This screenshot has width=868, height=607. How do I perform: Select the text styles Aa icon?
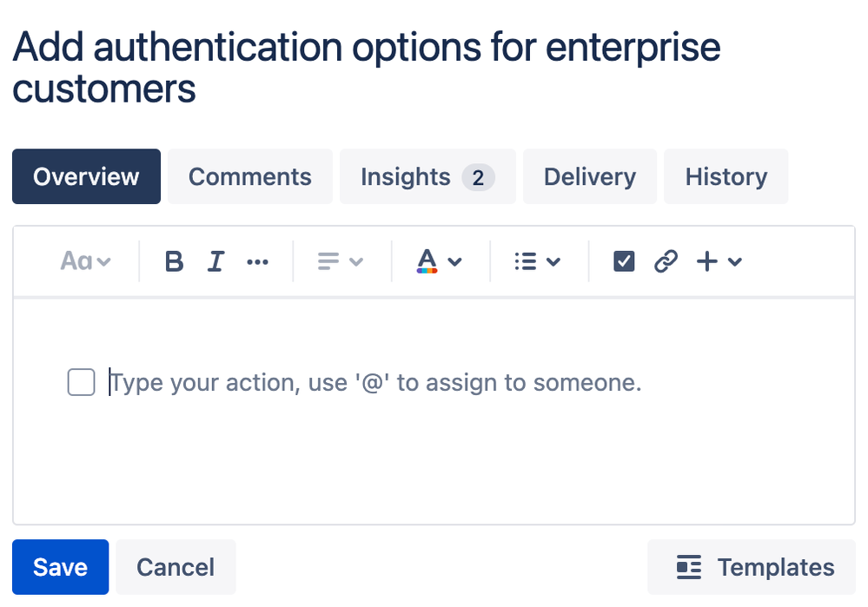click(78, 261)
